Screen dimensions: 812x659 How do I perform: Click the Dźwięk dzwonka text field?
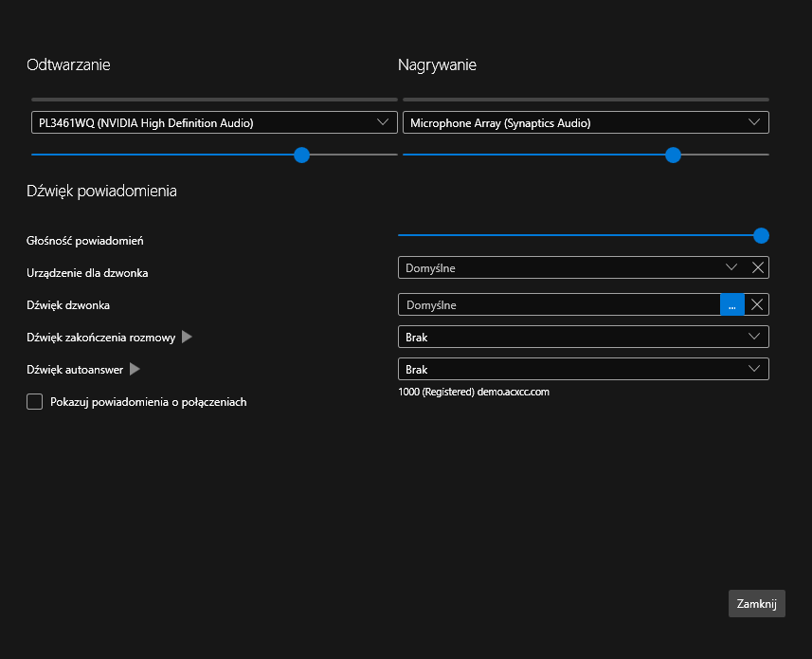(559, 304)
